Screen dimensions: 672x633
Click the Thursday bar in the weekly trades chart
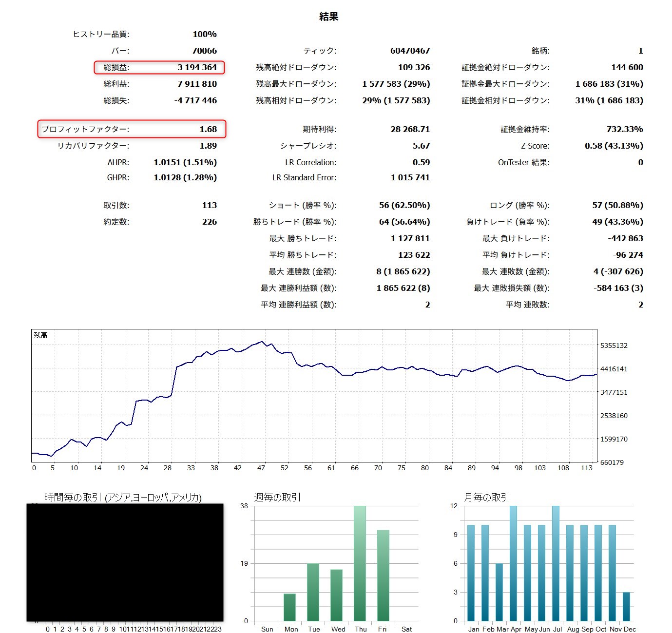(x=360, y=563)
